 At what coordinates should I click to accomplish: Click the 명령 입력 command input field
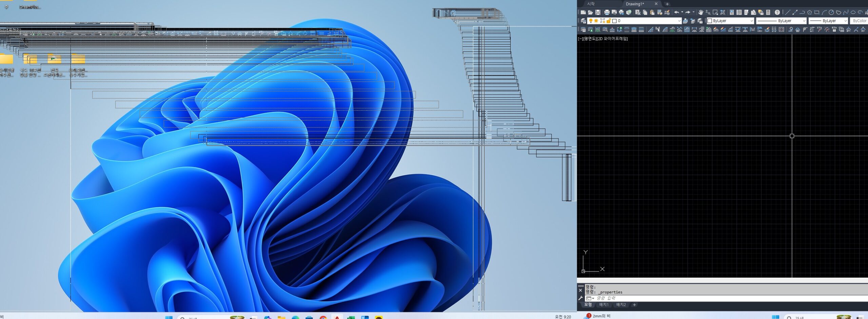point(712,298)
